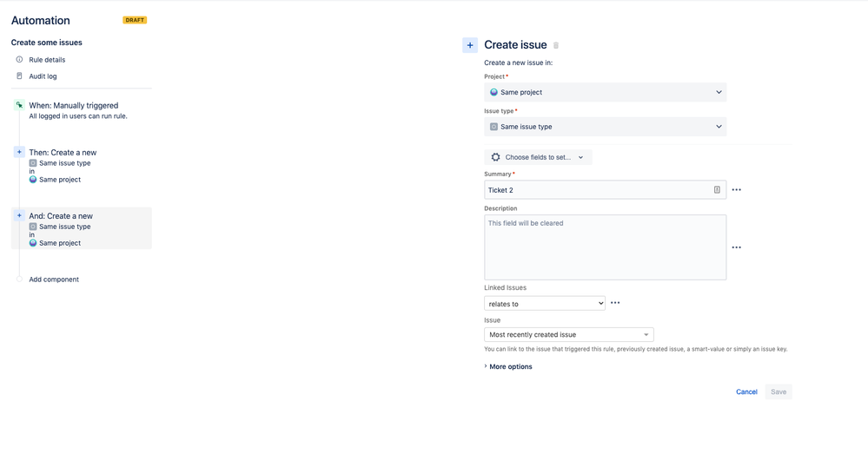The width and height of the screenshot is (868, 454).
Task: Click Add component
Action: point(54,280)
